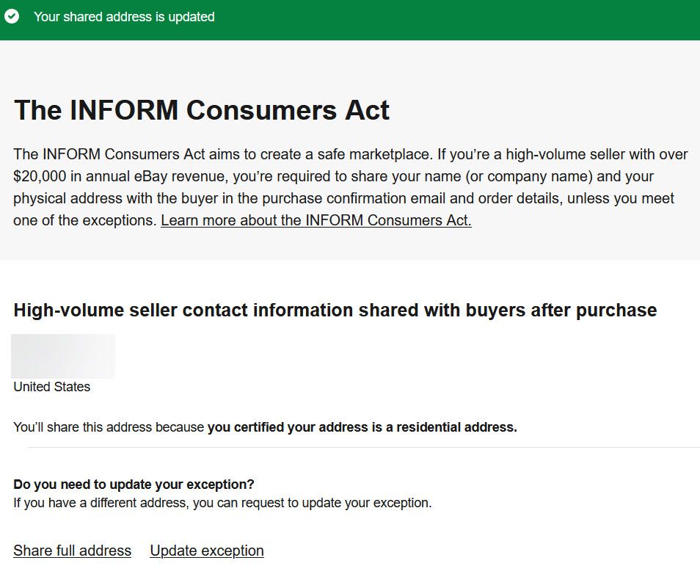Click the 'one of the exceptions' phrase
The width and height of the screenshot is (700, 588).
click(x=83, y=220)
